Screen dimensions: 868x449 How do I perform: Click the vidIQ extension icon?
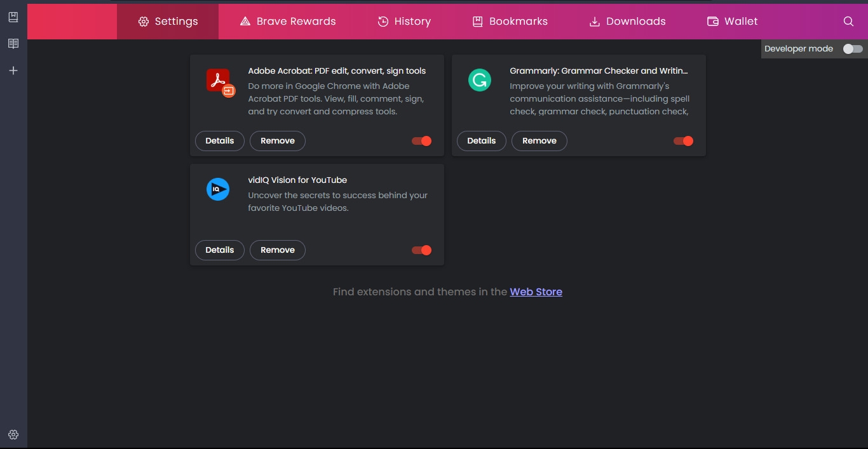click(218, 189)
